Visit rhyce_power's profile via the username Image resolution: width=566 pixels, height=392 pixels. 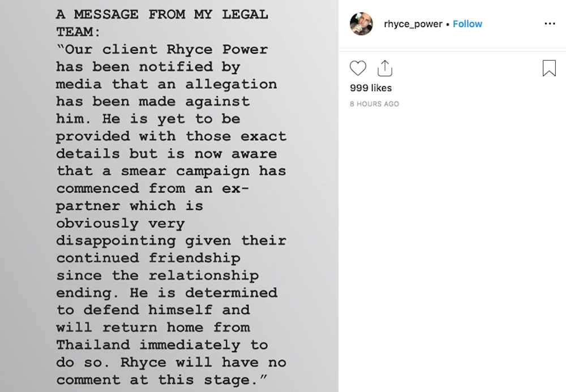pos(414,24)
